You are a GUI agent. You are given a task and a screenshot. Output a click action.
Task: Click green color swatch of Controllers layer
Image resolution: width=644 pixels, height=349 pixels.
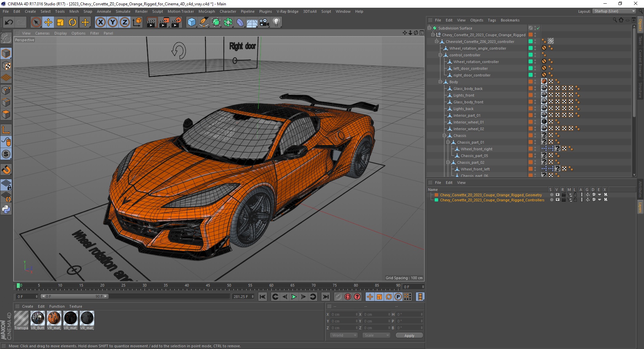(436, 200)
